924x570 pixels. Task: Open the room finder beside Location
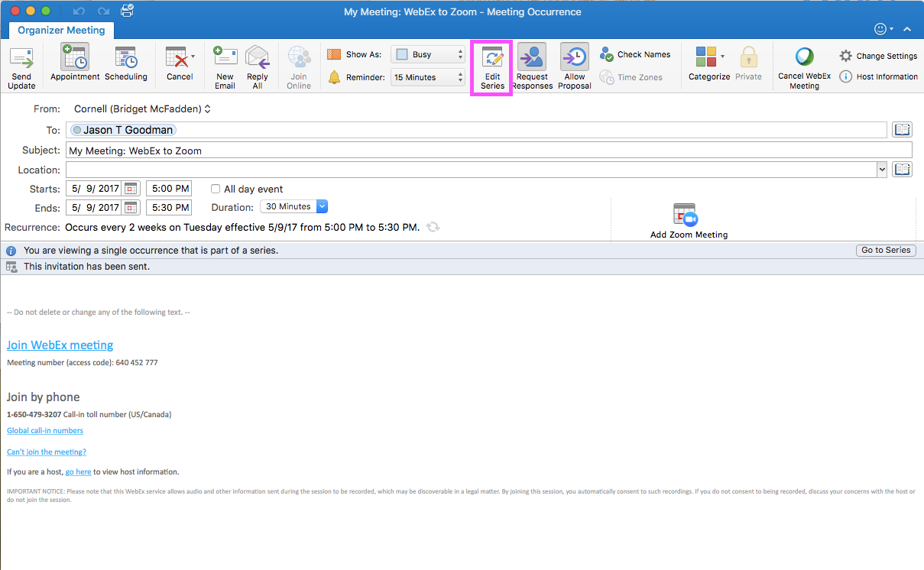pos(903,170)
